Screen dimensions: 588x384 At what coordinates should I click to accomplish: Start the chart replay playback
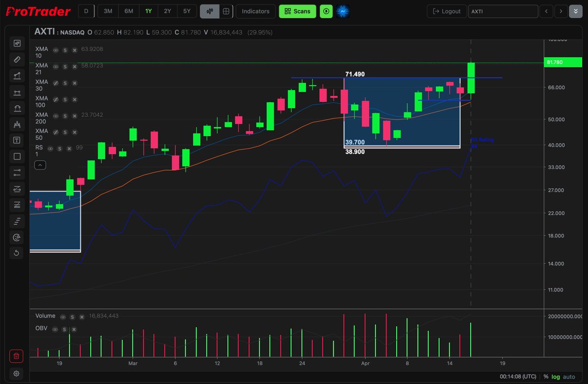tap(326, 11)
